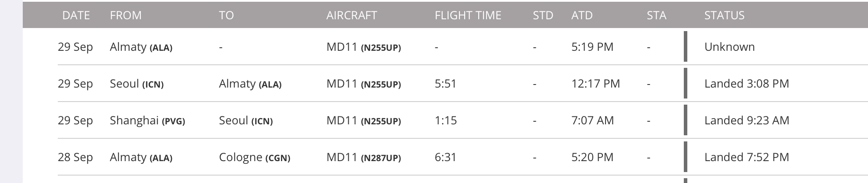The image size is (868, 183).
Task: Click the ATD column header
Action: pos(582,15)
